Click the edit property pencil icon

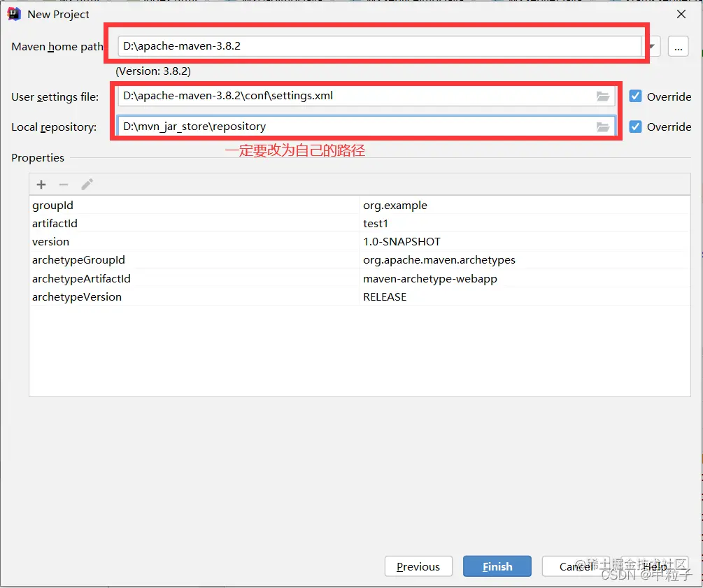87,184
